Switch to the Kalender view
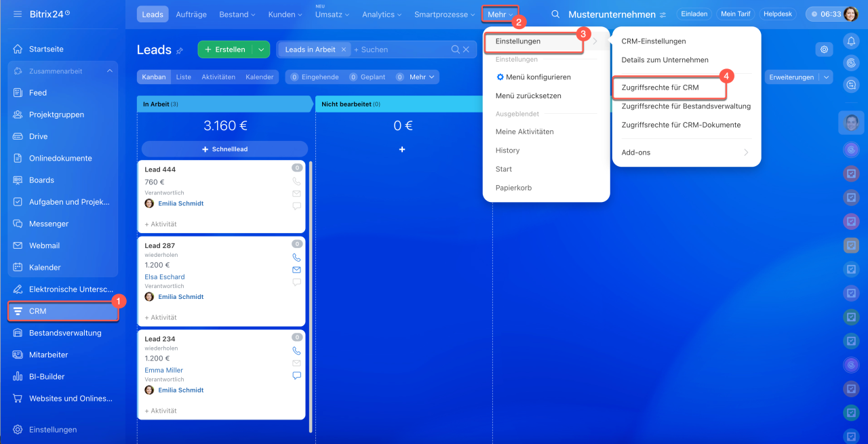This screenshot has width=868, height=444. click(260, 77)
